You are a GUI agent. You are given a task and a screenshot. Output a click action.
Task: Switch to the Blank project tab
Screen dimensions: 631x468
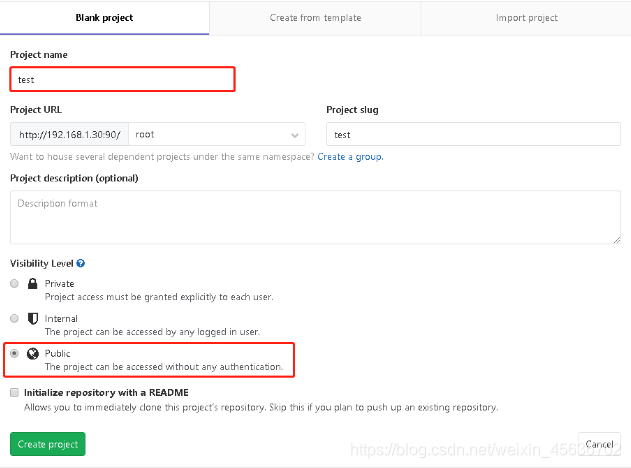104,18
